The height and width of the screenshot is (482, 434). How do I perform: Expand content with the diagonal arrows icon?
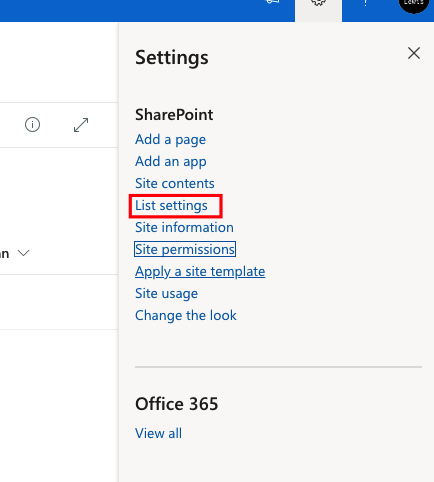(81, 125)
